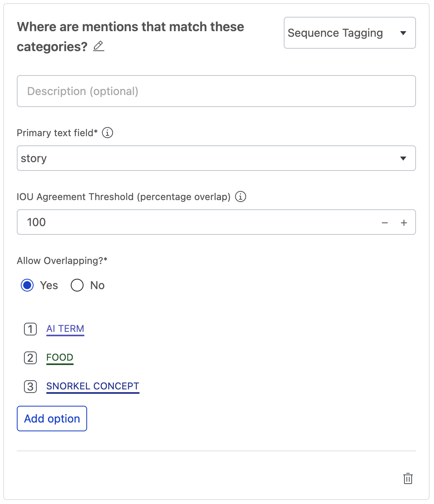
Task: Click the Add option button
Action: (x=52, y=419)
